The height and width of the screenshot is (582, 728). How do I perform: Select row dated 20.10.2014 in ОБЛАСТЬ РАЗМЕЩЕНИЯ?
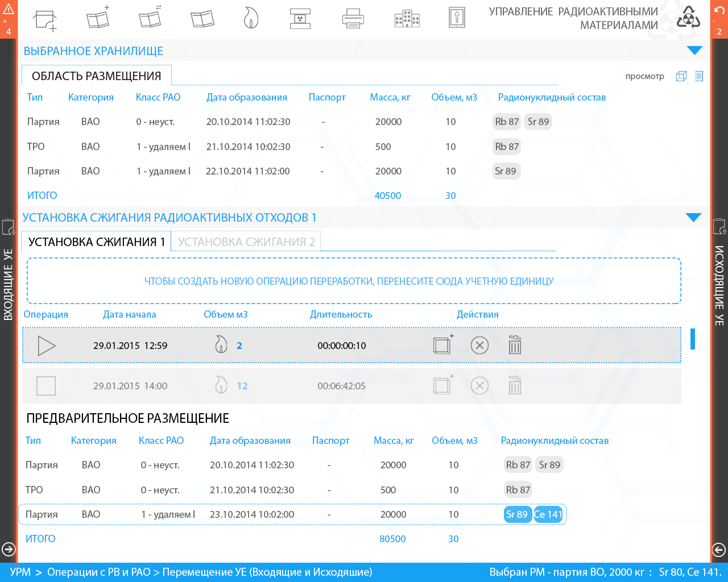pos(290,122)
